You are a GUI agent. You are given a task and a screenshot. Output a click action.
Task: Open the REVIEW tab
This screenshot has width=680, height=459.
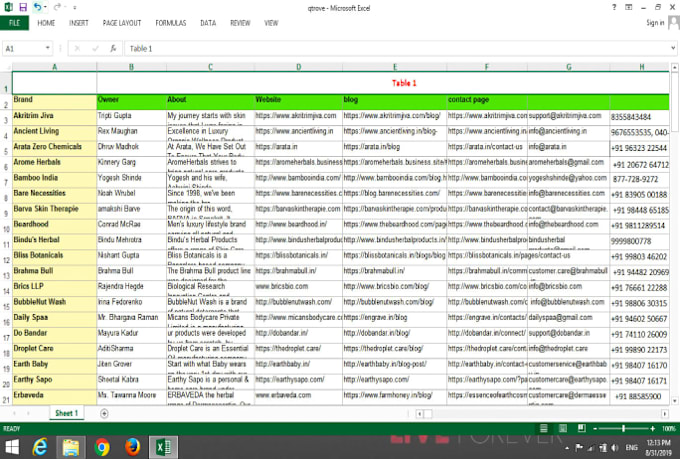tap(240, 23)
